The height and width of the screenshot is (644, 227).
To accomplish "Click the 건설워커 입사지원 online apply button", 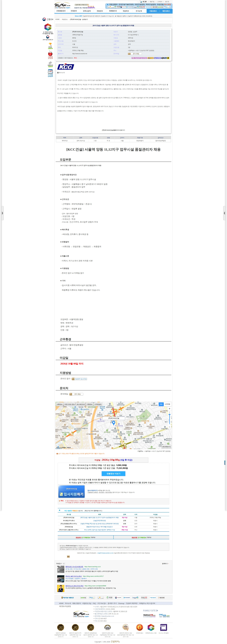I will [79, 379].
